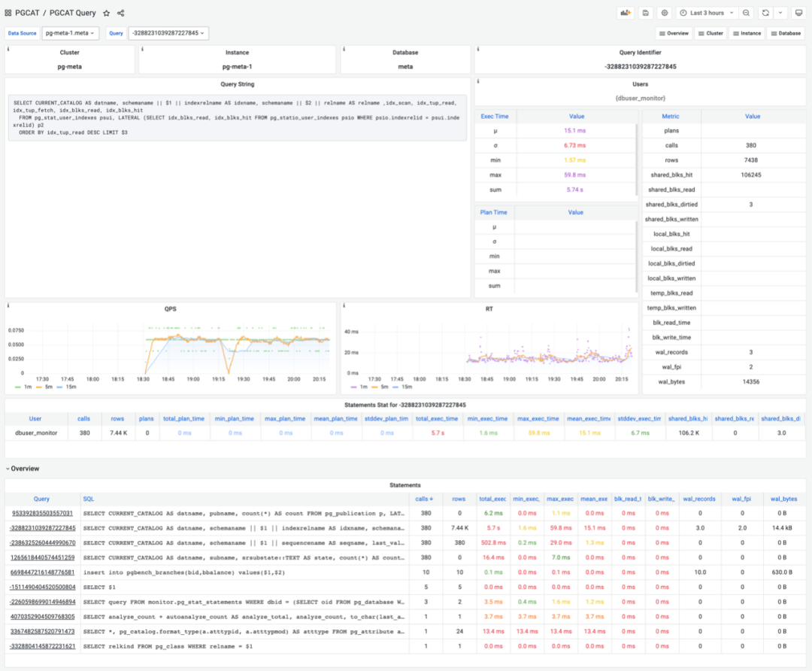Open query link 3367482587520791473
The height and width of the screenshot is (671, 812).
pos(42,632)
